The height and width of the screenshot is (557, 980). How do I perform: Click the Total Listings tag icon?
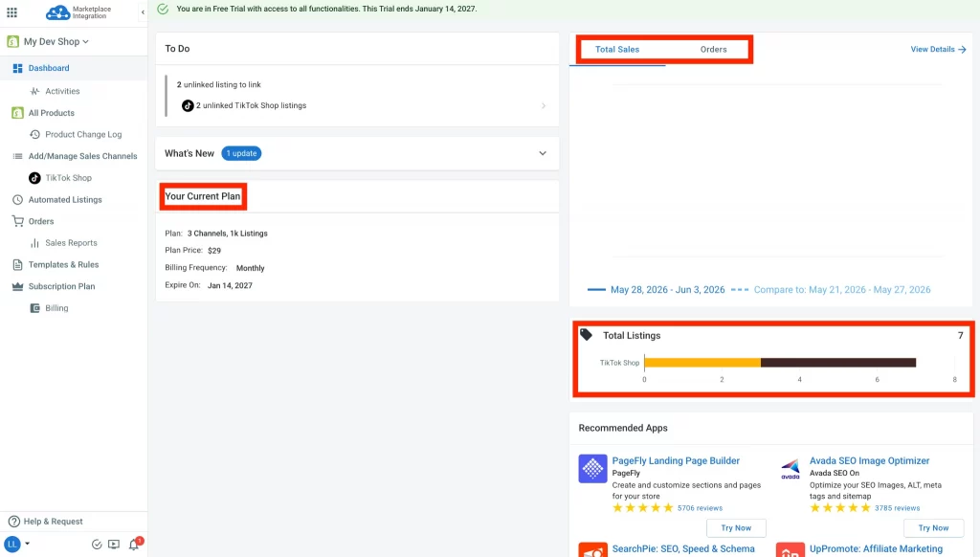coord(587,335)
